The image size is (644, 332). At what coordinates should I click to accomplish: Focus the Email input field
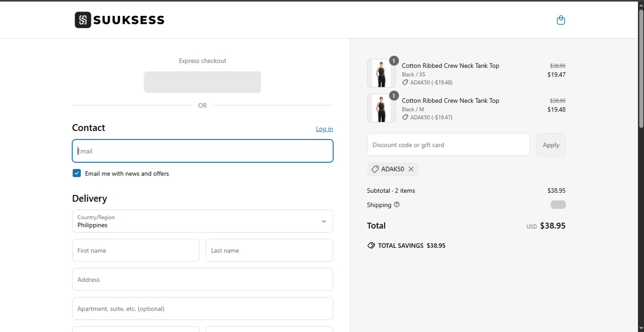(x=203, y=151)
